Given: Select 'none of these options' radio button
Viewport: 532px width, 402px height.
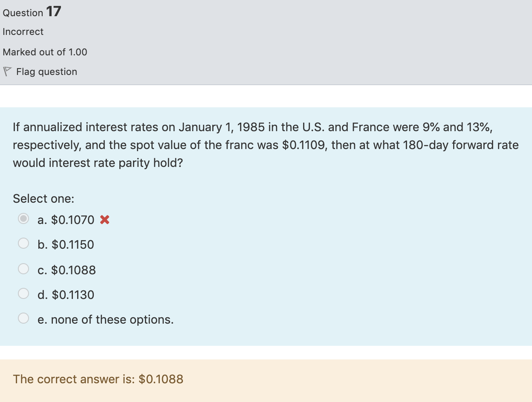Looking at the screenshot, I should click(x=23, y=318).
